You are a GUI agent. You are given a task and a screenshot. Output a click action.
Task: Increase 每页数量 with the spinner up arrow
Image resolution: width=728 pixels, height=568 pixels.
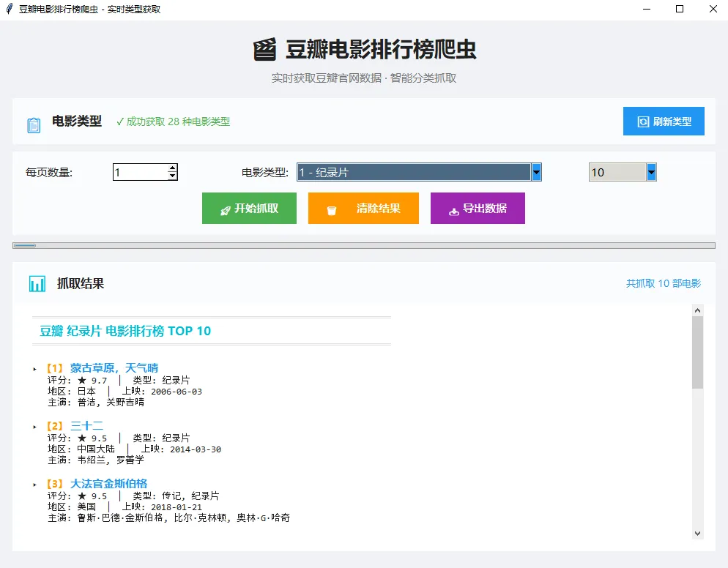tap(172, 168)
